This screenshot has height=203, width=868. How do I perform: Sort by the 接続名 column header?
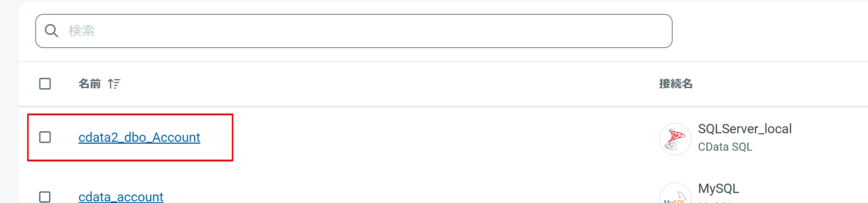tap(676, 84)
